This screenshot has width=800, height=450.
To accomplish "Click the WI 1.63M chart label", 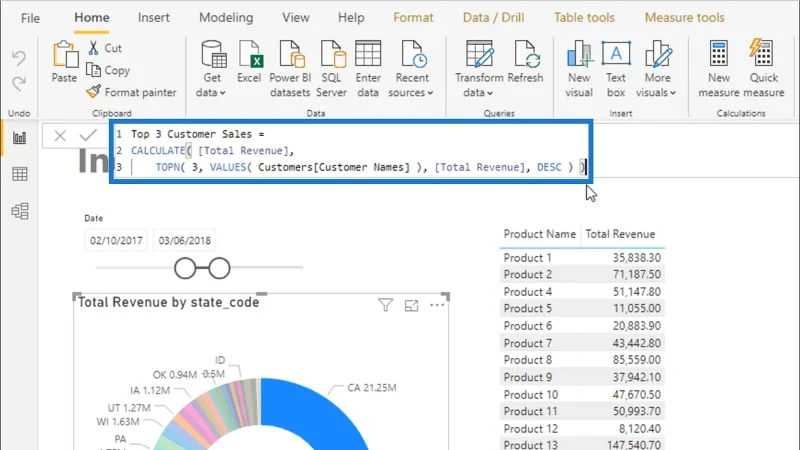I will tap(118, 422).
